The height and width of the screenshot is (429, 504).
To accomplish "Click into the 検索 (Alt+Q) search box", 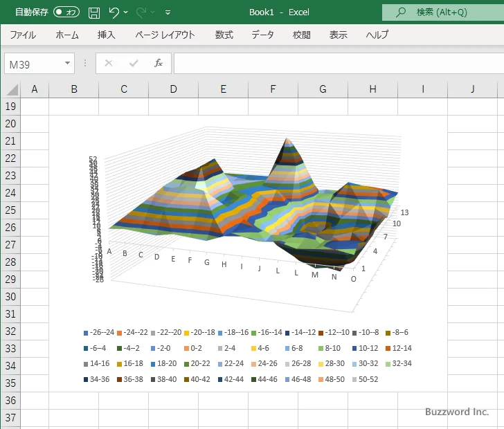I will [x=443, y=12].
